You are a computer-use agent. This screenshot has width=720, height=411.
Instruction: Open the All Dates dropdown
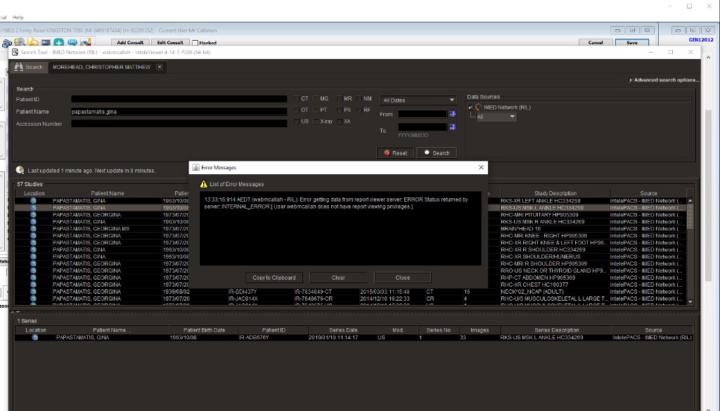tap(418, 100)
